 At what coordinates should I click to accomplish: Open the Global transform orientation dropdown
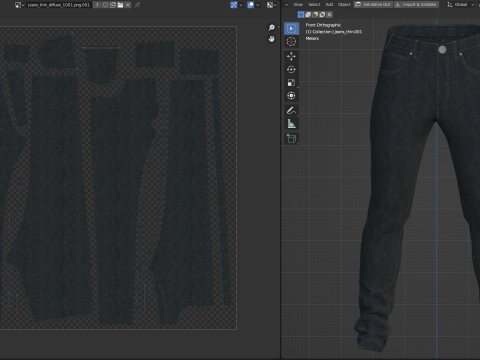(461, 5)
